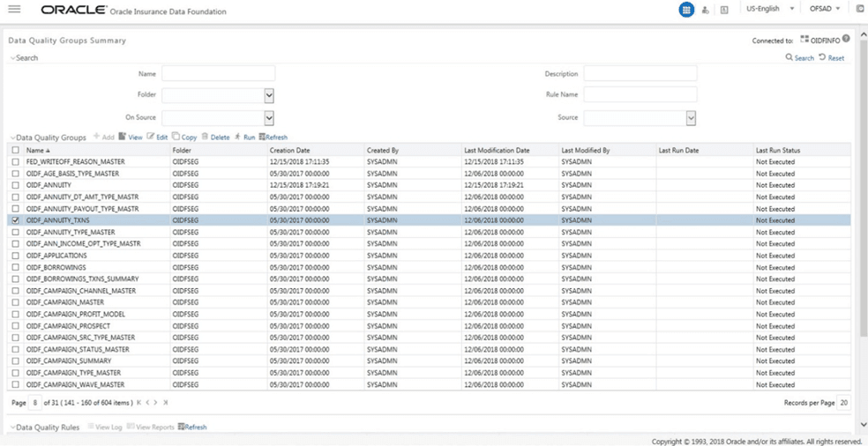Open the Source dropdown
This screenshot has height=446, width=868.
(x=691, y=118)
